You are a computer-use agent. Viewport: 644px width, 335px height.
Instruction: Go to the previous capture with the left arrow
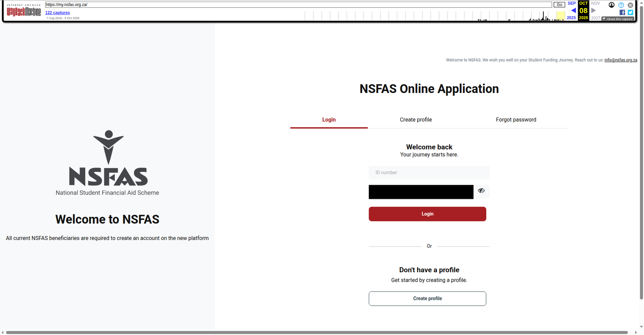click(573, 10)
